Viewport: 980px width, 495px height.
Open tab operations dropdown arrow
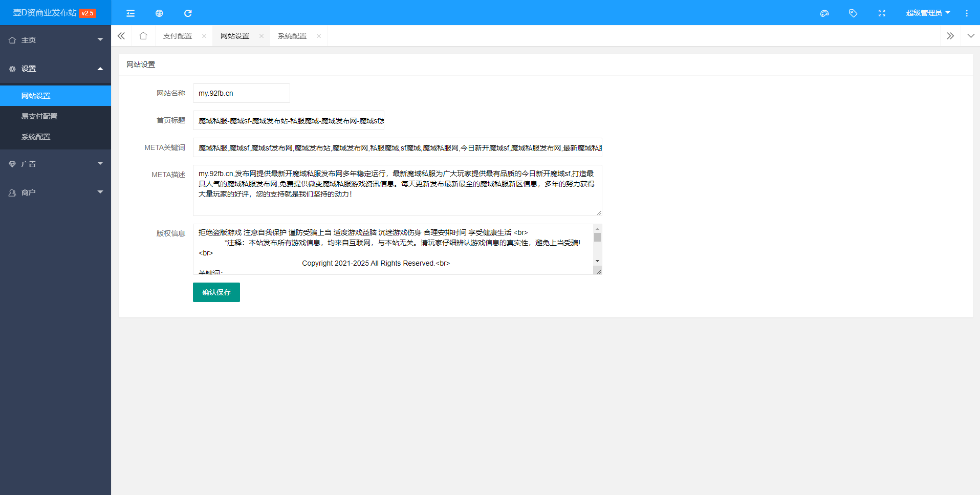(x=971, y=36)
